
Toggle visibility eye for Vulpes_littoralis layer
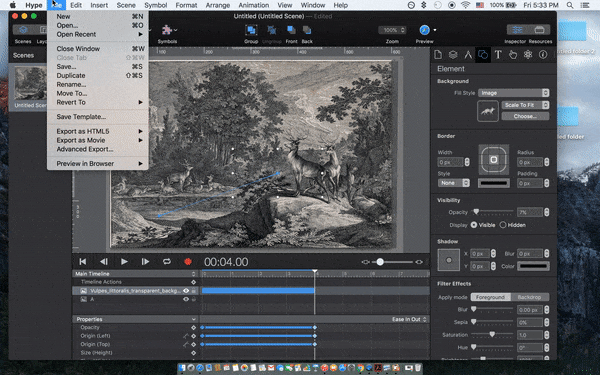(186, 291)
